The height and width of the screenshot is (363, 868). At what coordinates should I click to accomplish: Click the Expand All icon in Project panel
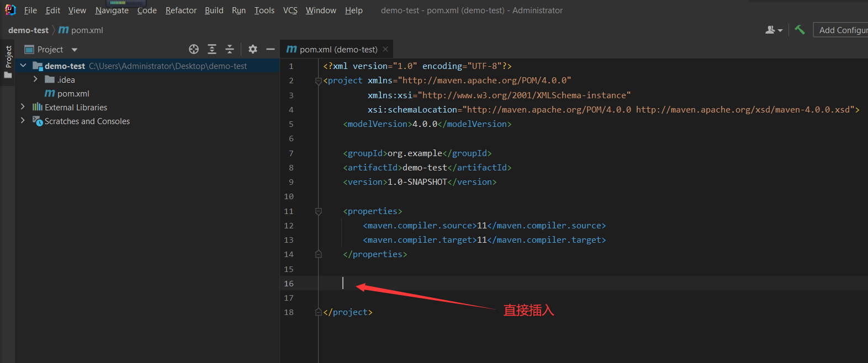point(212,49)
